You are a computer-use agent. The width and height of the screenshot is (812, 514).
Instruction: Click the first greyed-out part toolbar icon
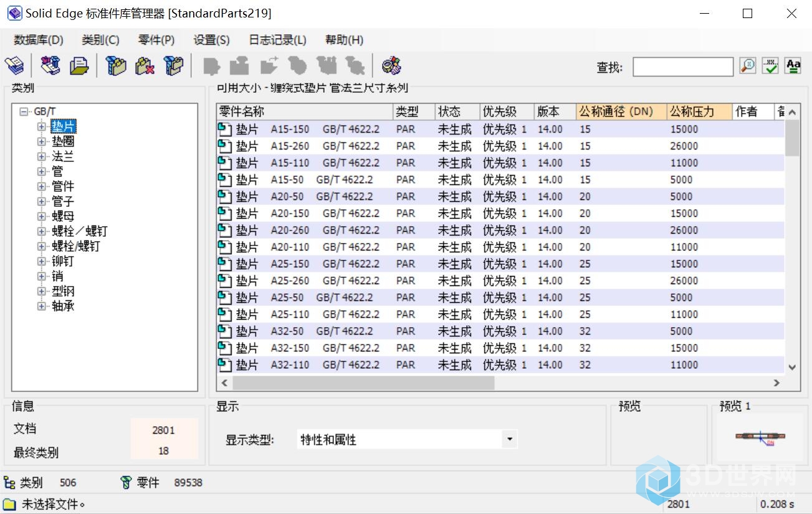212,65
